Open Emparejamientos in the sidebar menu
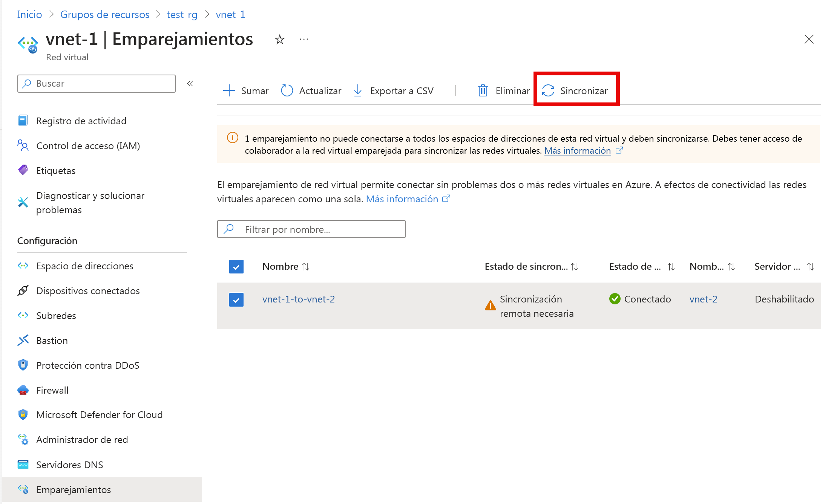834x504 pixels. [x=74, y=489]
